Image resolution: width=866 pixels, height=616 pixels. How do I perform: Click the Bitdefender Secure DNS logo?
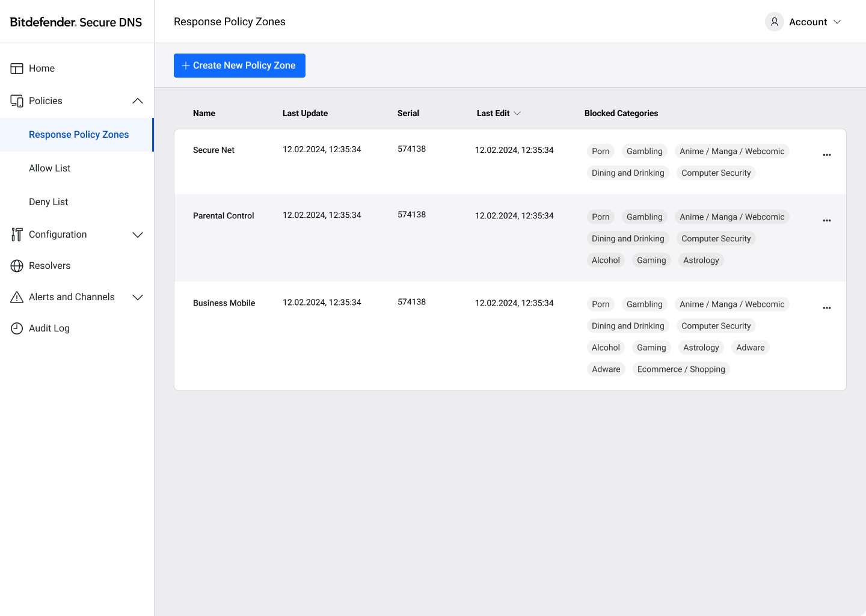pyautogui.click(x=76, y=22)
